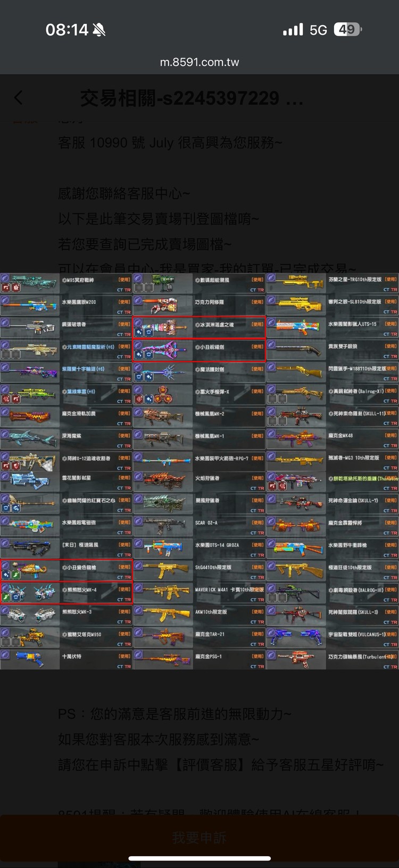Tap the MAVERICK M4A1 卡賓10th限定版 name
Image resolution: width=399 pixels, height=868 pixels.
click(x=229, y=590)
